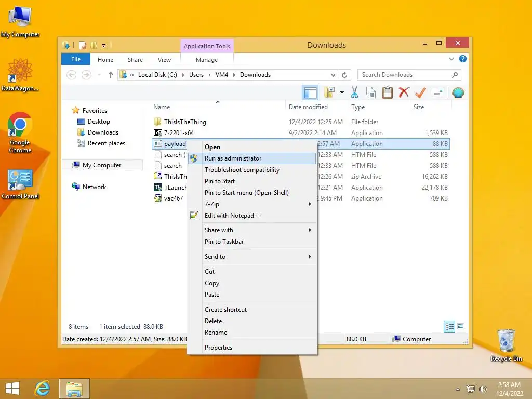Select Recent places in Favorites
Viewport: 532px width, 399px height.
point(106,143)
